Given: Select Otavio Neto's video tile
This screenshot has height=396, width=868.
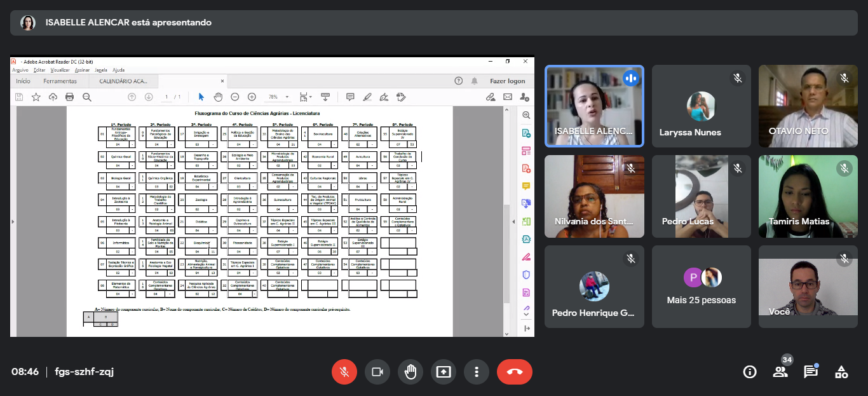Looking at the screenshot, I should tap(808, 106).
